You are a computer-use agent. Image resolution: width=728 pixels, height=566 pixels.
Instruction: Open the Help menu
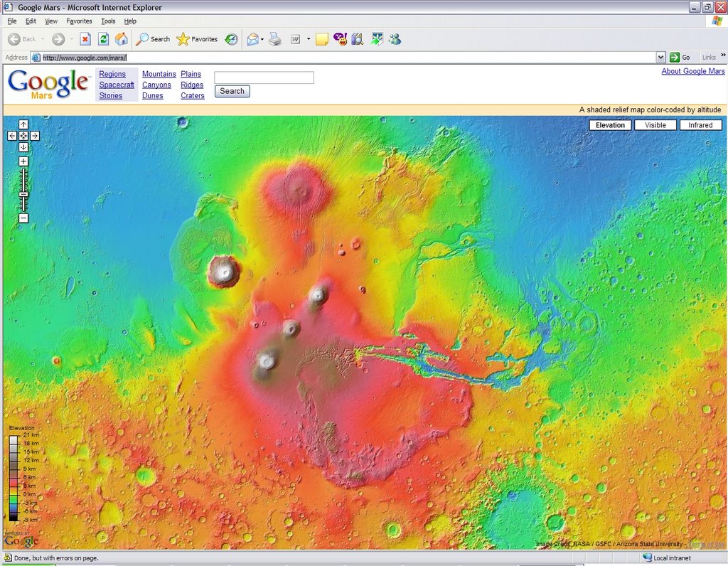click(x=130, y=21)
